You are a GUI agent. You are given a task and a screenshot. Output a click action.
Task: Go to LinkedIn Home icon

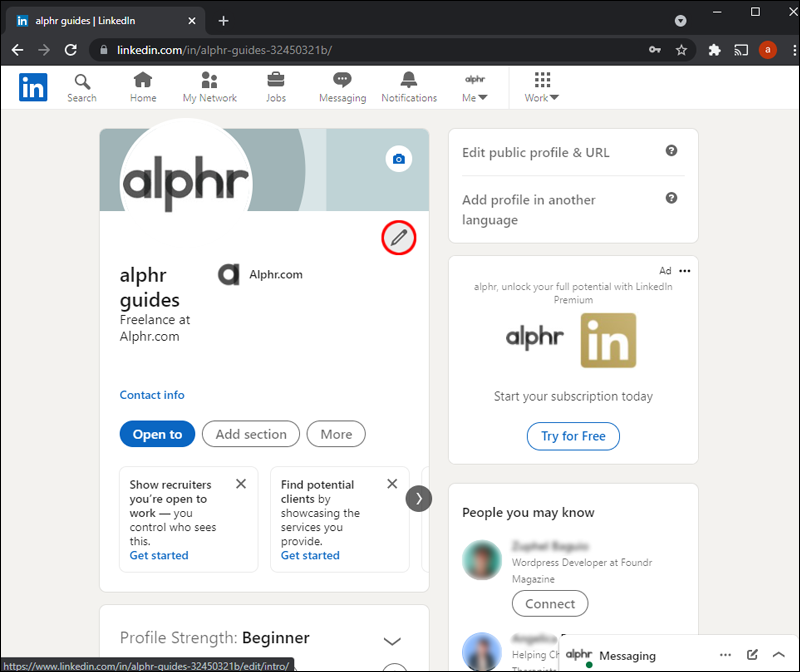(143, 87)
